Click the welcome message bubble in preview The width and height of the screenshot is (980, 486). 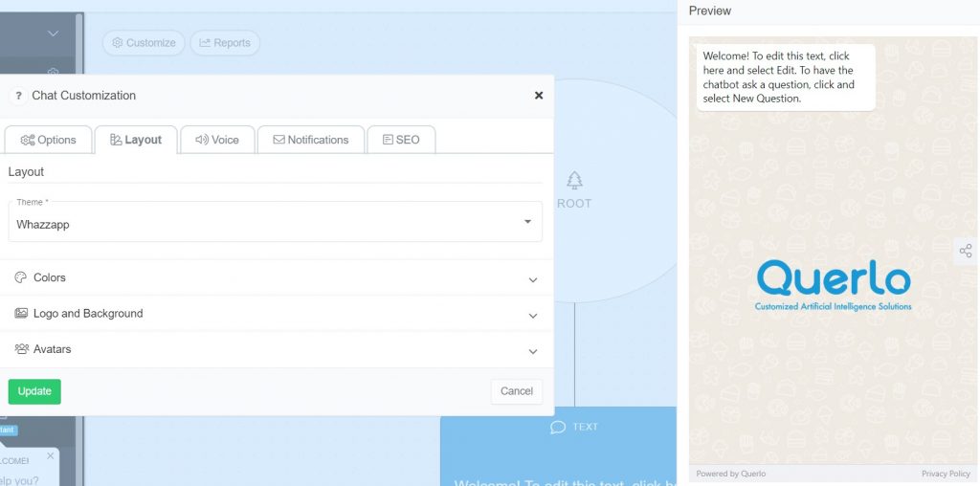(x=787, y=77)
